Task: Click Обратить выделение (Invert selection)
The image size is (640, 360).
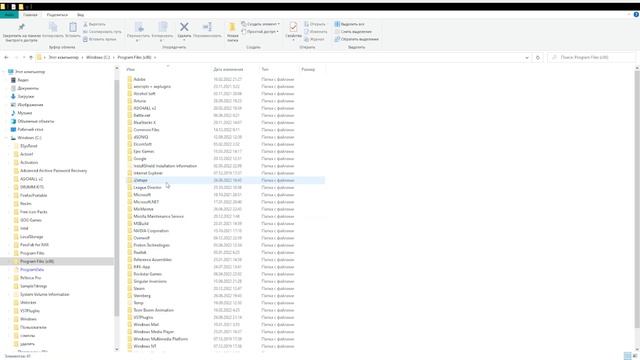Action: 356,39
